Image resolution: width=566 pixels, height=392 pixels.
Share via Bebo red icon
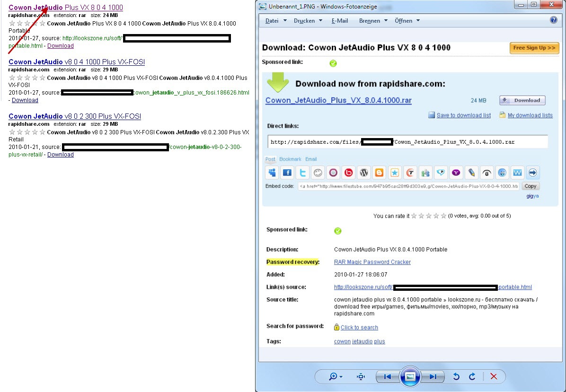[x=349, y=173]
